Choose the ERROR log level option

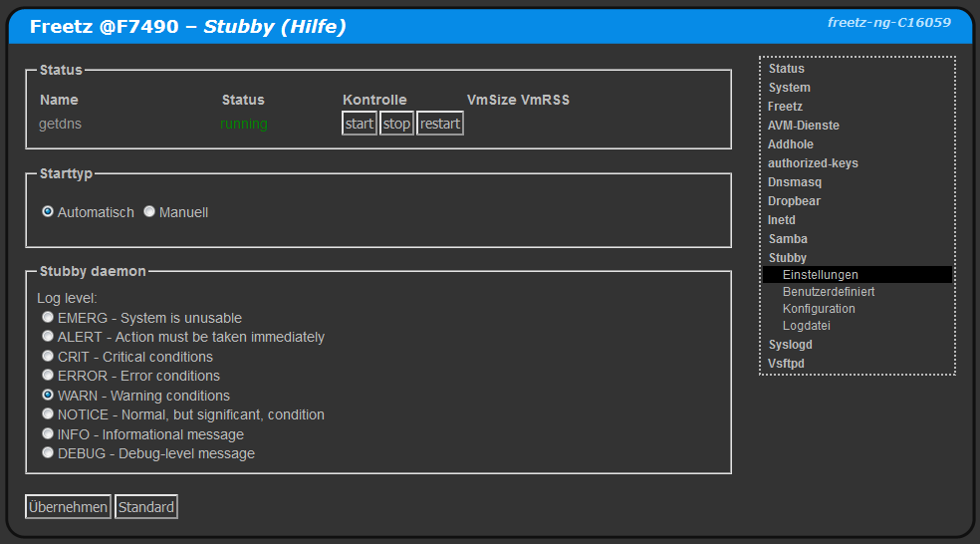click(48, 376)
